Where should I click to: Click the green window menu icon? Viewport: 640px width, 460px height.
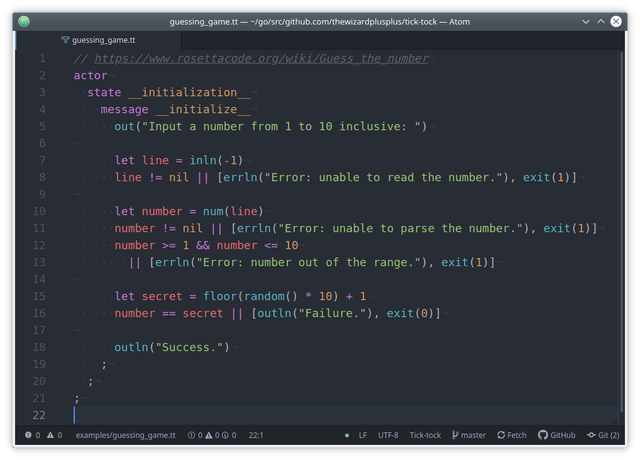(x=24, y=21)
